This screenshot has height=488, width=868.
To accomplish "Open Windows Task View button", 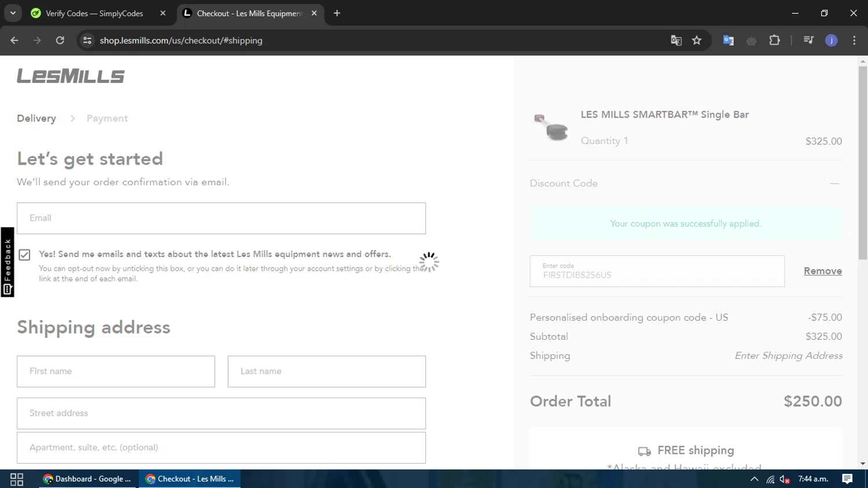I will [x=17, y=479].
